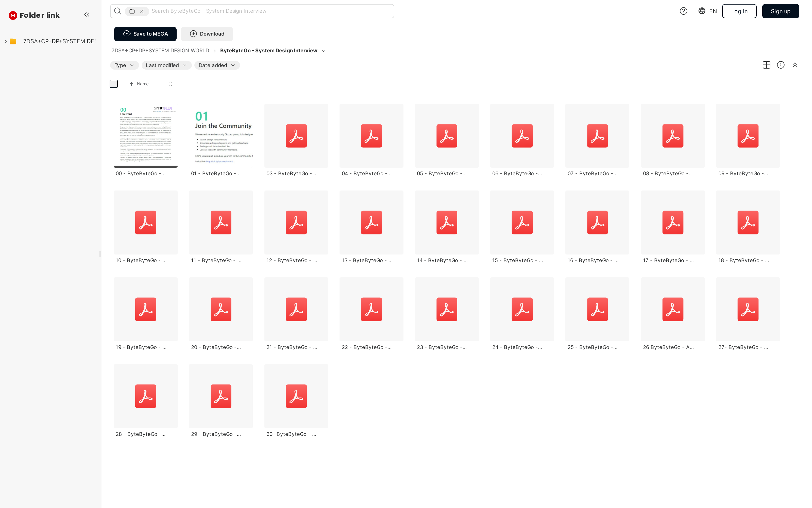Image resolution: width=812 pixels, height=508 pixels.
Task: Select the file label '18 - ByteByteGo - ...'
Action: [x=743, y=260]
